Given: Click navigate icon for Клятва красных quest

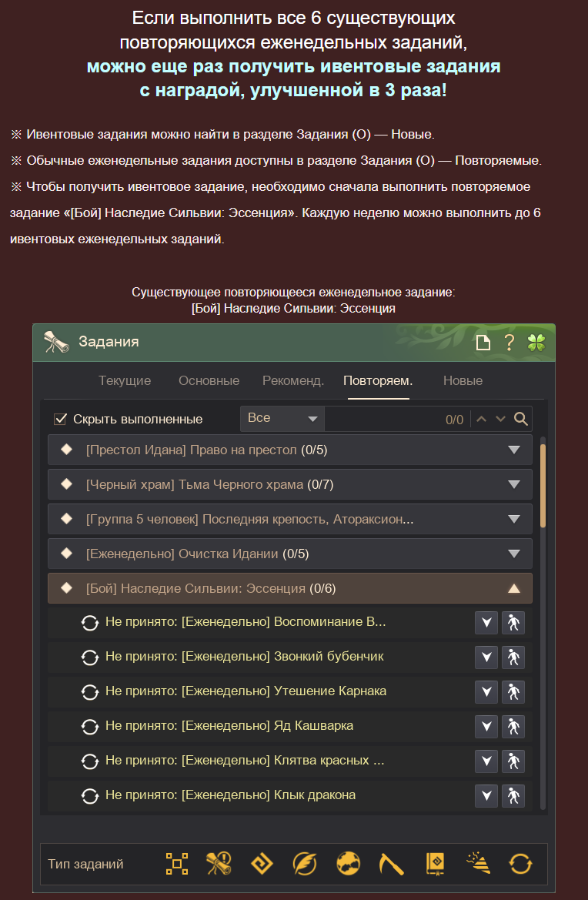Looking at the screenshot, I should (513, 761).
